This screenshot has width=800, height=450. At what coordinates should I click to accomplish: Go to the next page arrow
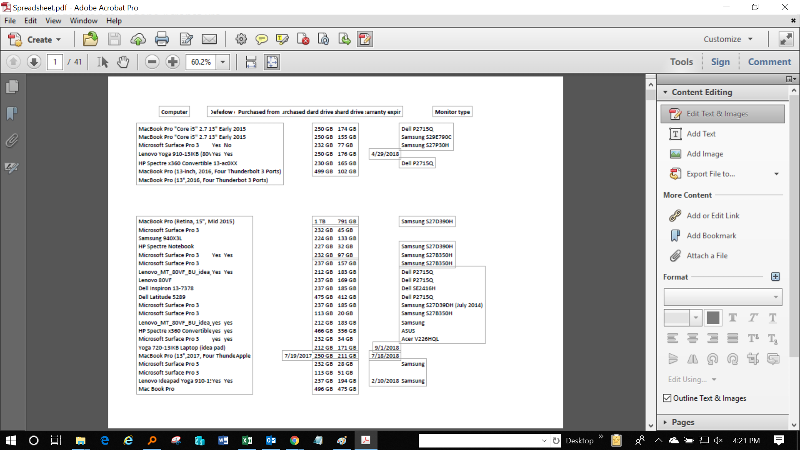tap(34, 62)
